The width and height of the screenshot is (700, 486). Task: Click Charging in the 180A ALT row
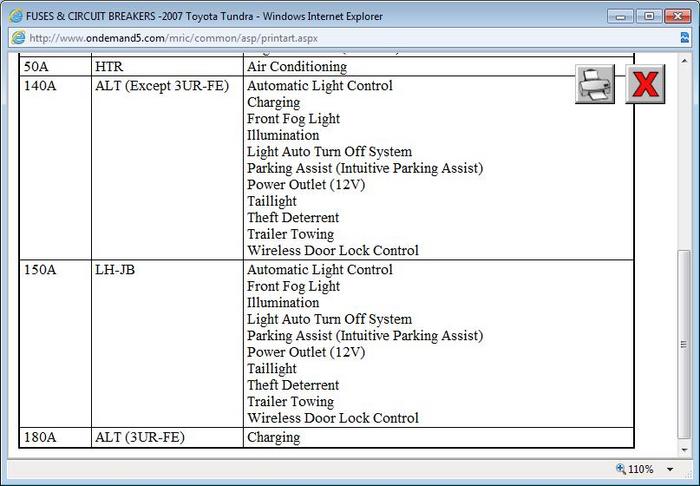[274, 437]
